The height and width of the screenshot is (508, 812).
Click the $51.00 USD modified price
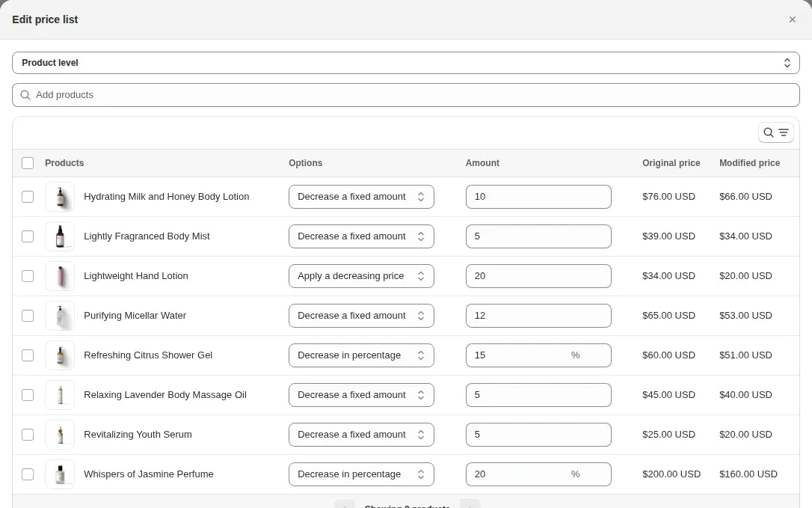tap(745, 355)
